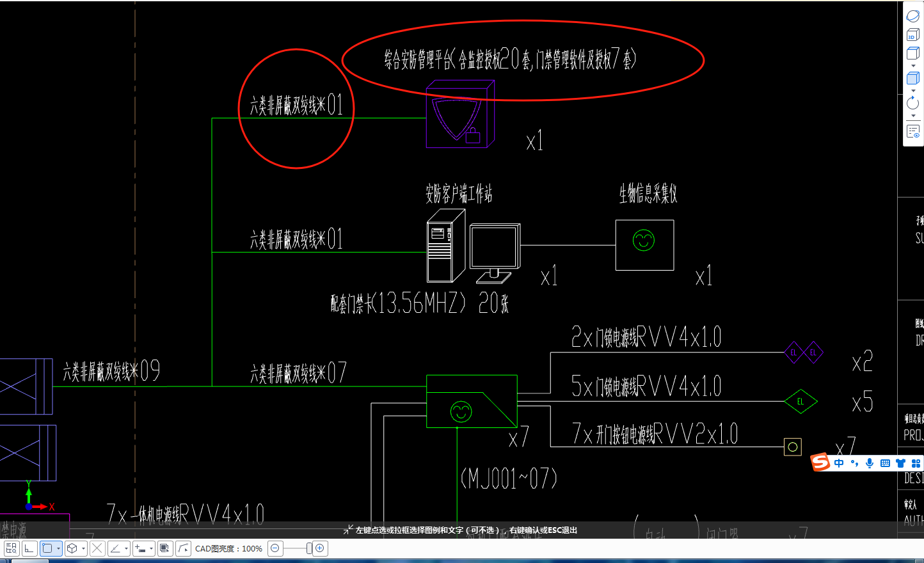924x563 pixels.
Task: Click the 7x一体机电源线RVV4x1.0 label
Action: pos(185,514)
